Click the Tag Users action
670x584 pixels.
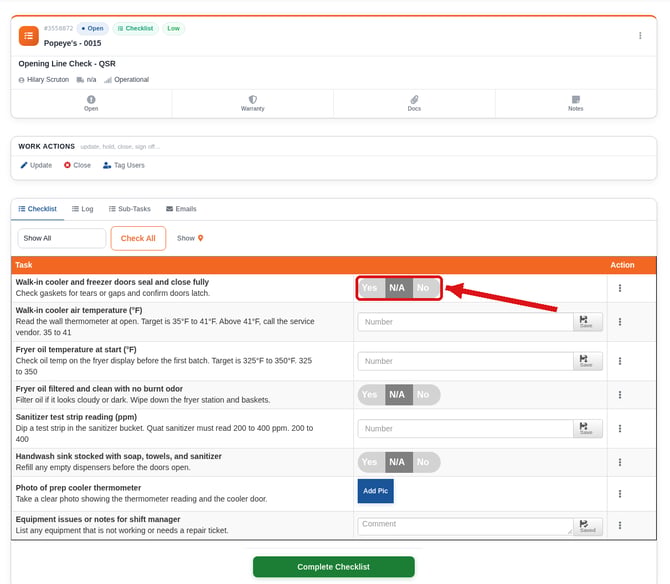[124, 165]
